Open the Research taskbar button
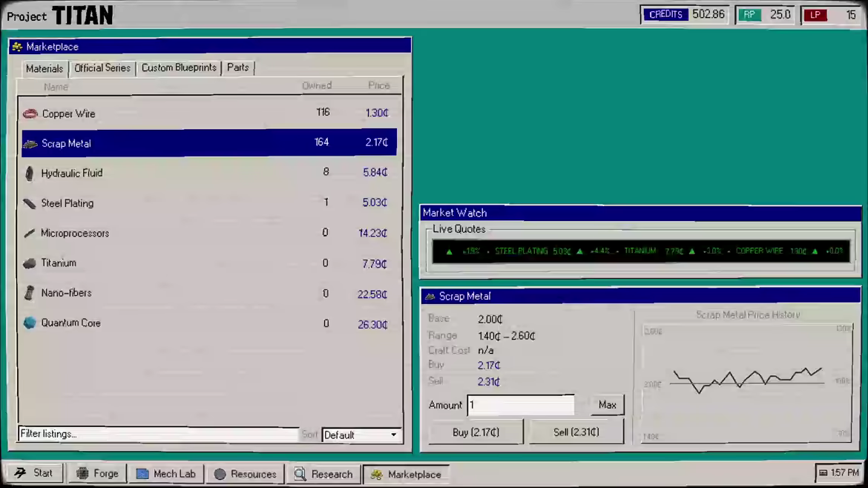This screenshot has height=488, width=868. tap(324, 474)
